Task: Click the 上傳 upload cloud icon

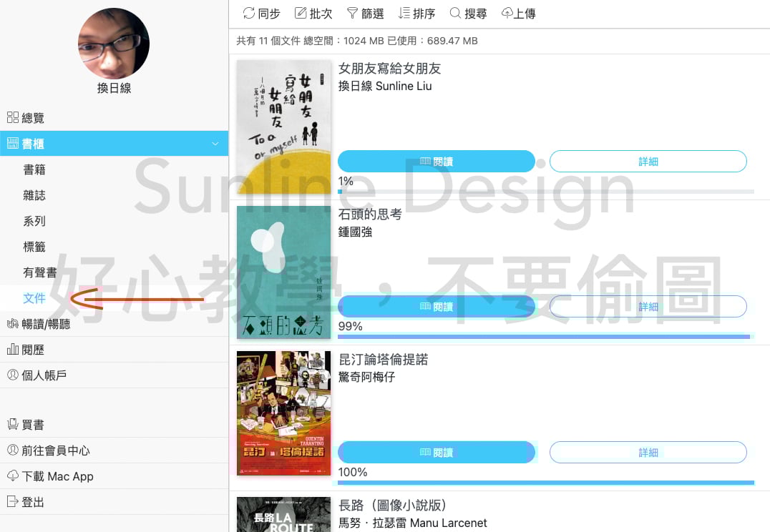Action: coord(507,14)
